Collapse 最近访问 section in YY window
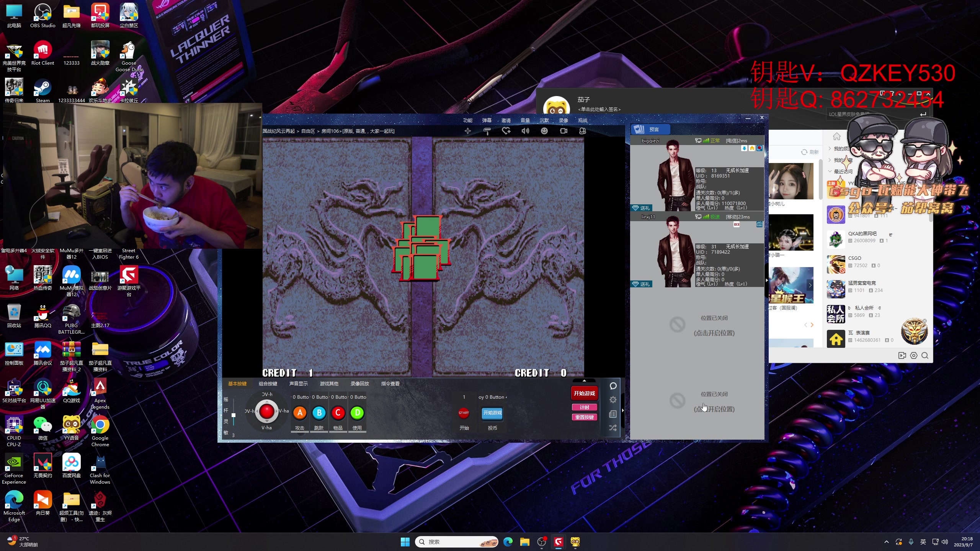Screen dimensions: 980x551 [830, 171]
